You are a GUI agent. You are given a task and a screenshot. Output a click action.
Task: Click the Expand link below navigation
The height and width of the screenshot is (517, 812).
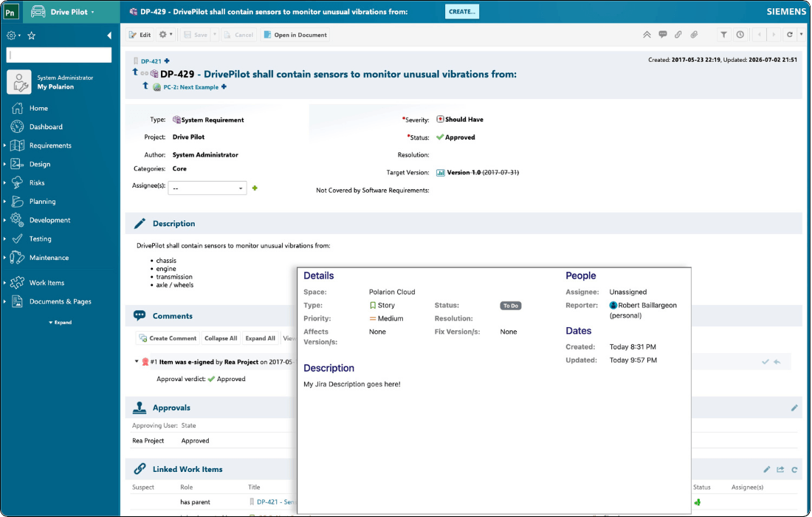61,322
